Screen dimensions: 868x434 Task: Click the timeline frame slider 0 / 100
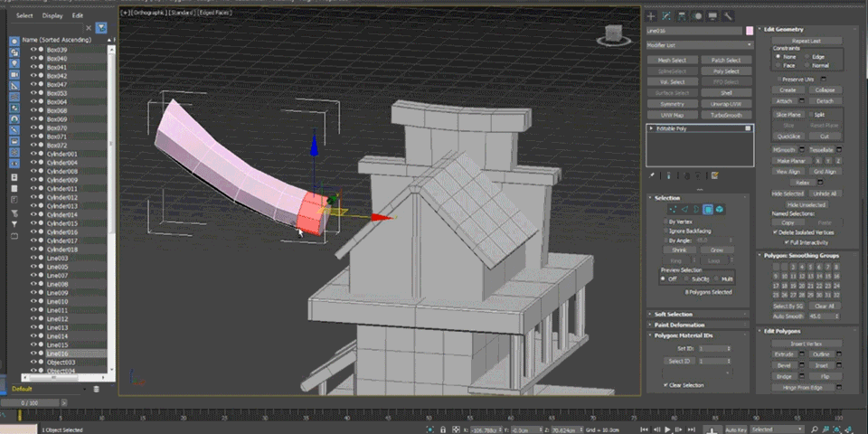29,403
